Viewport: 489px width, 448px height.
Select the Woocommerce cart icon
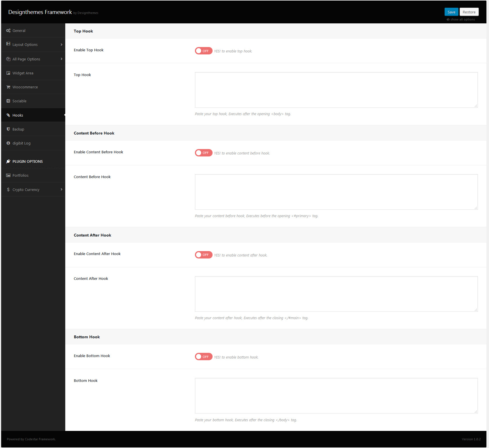click(8, 87)
